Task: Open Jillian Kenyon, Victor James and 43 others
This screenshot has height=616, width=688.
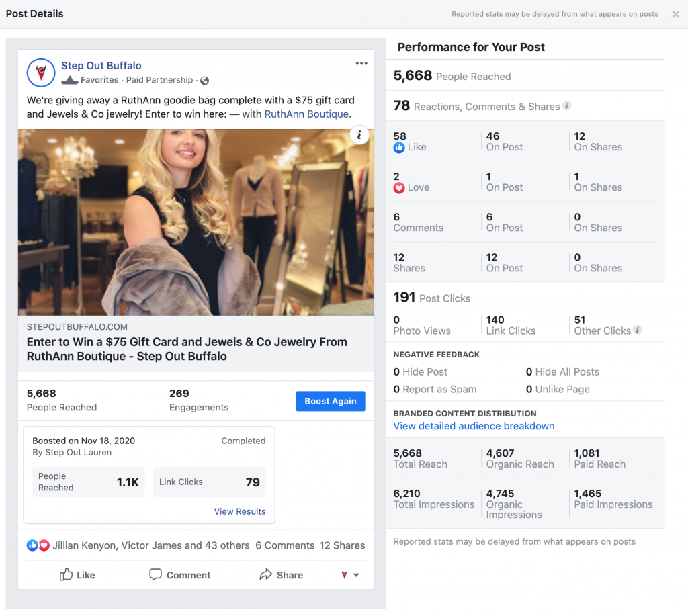Action: (x=151, y=545)
